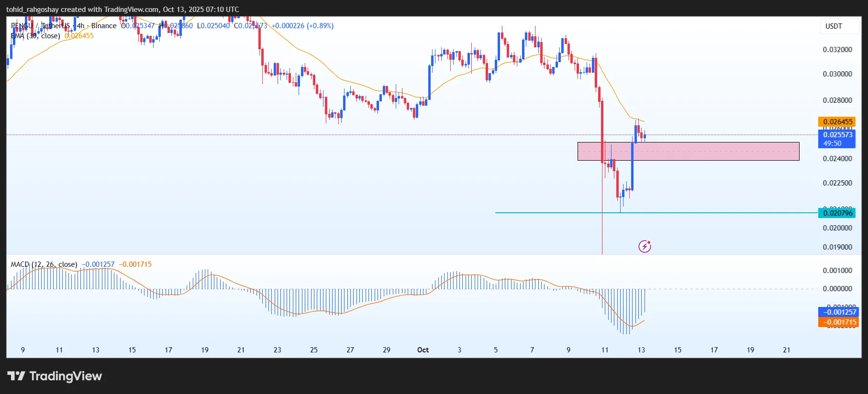This screenshot has height=394, width=868.
Task: Click the cyan 0.020796 price label
Action: [837, 213]
